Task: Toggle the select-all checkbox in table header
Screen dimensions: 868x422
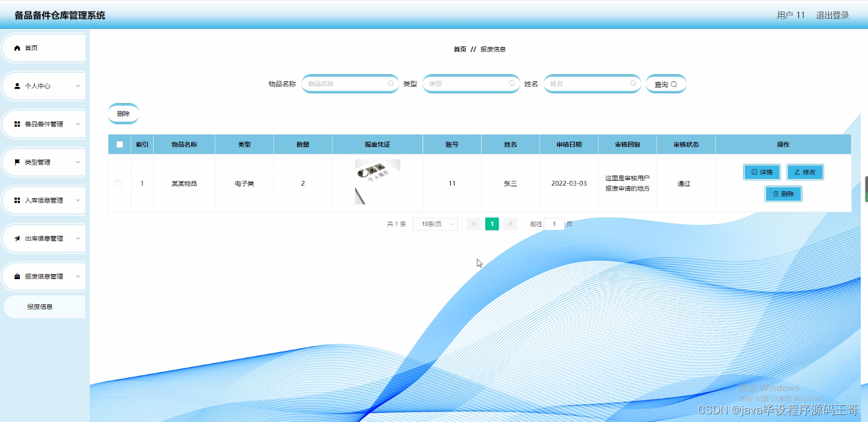Action: (119, 144)
